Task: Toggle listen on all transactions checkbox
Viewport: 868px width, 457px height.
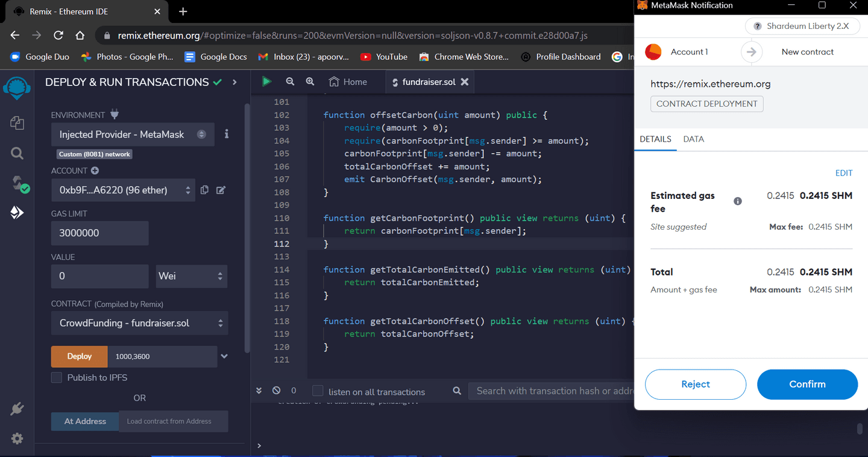Action: coord(318,391)
